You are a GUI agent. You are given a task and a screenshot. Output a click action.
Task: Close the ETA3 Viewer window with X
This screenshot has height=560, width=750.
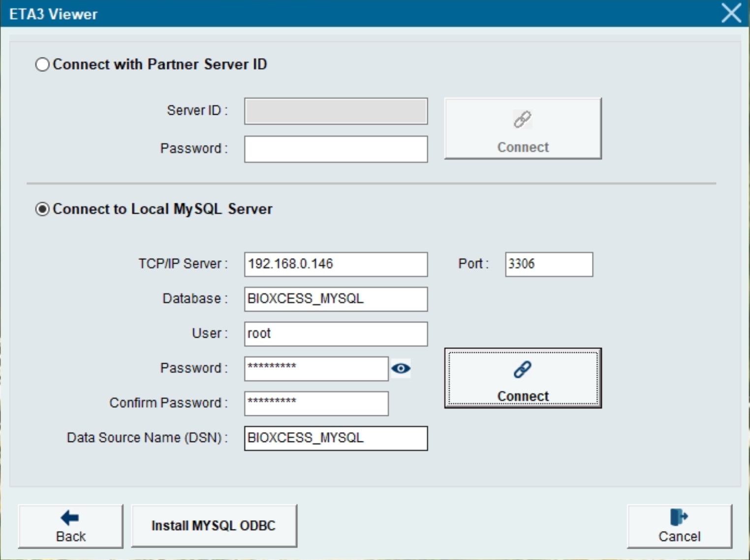[731, 13]
